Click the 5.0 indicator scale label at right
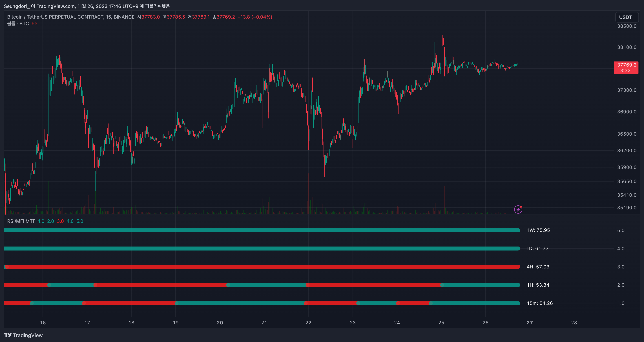This screenshot has height=342, width=644. 621,230
